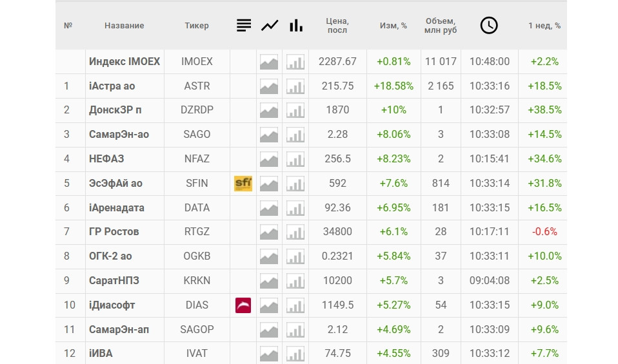
Task: Open bar chart icon for RTGZ row
Action: tap(295, 232)
